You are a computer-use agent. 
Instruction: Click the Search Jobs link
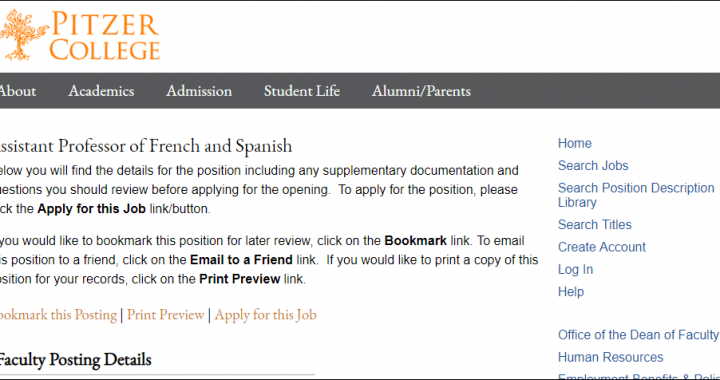click(593, 166)
